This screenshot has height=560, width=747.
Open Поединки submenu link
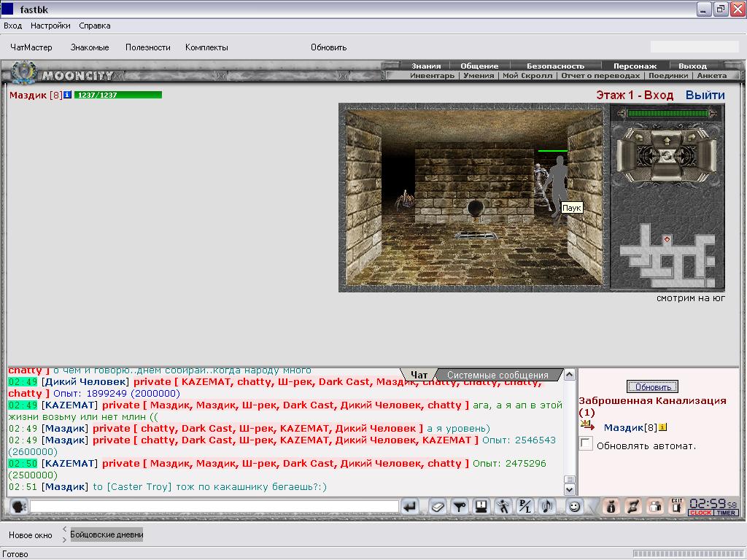click(668, 75)
